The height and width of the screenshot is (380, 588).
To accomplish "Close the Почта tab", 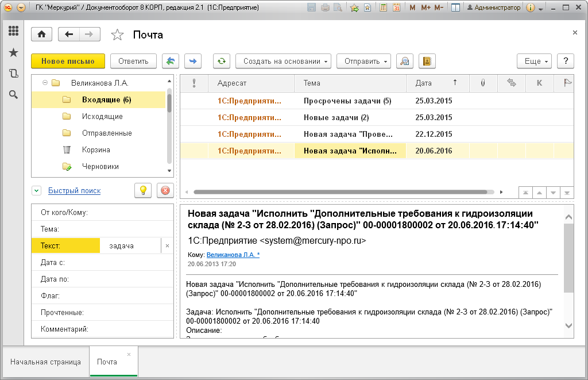I will [129, 355].
